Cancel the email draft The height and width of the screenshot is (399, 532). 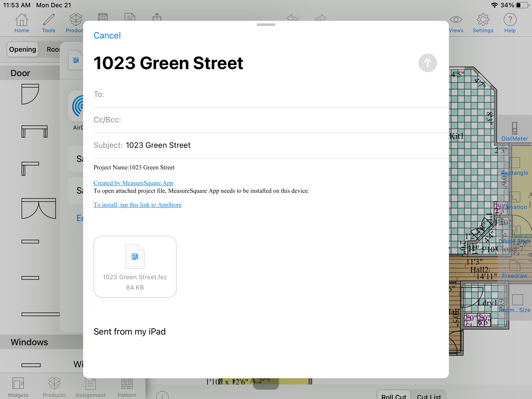pos(107,36)
